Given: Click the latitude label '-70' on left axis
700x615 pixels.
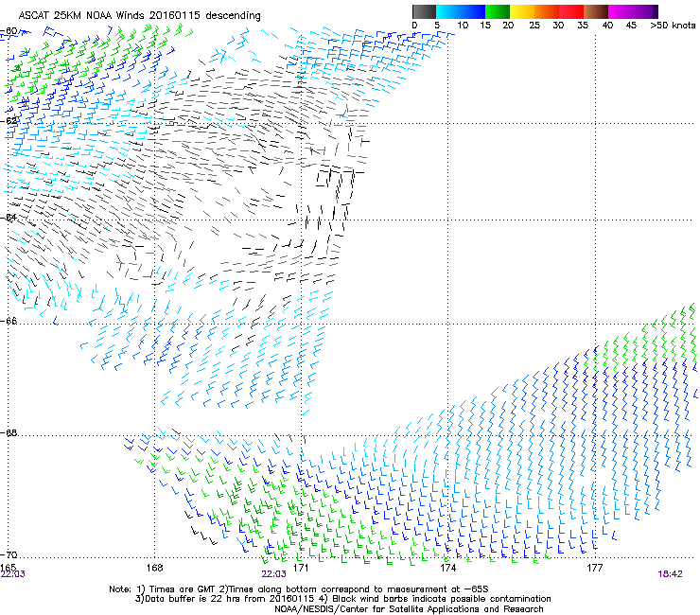Looking at the screenshot, I should pyautogui.click(x=9, y=554).
